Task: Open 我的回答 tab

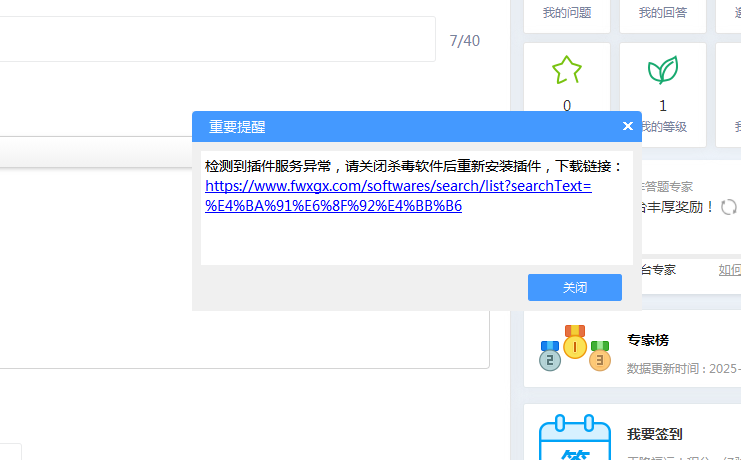Action: [663, 13]
